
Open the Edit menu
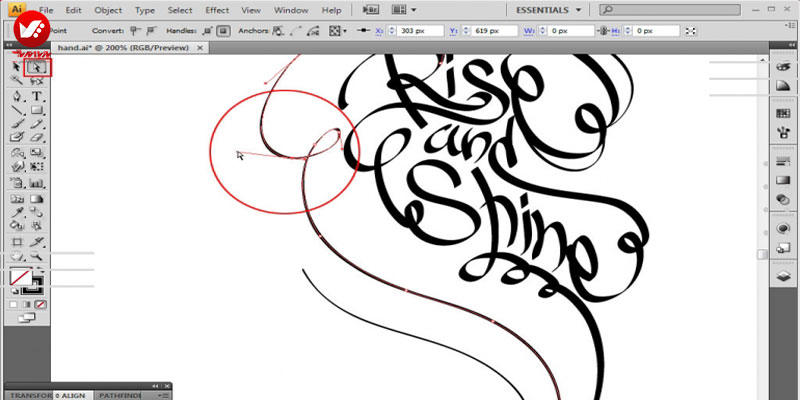(x=73, y=10)
